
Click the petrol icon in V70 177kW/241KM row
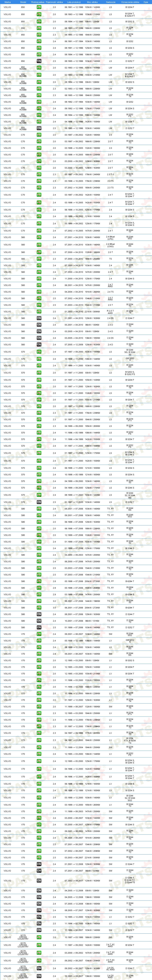(39, 733)
